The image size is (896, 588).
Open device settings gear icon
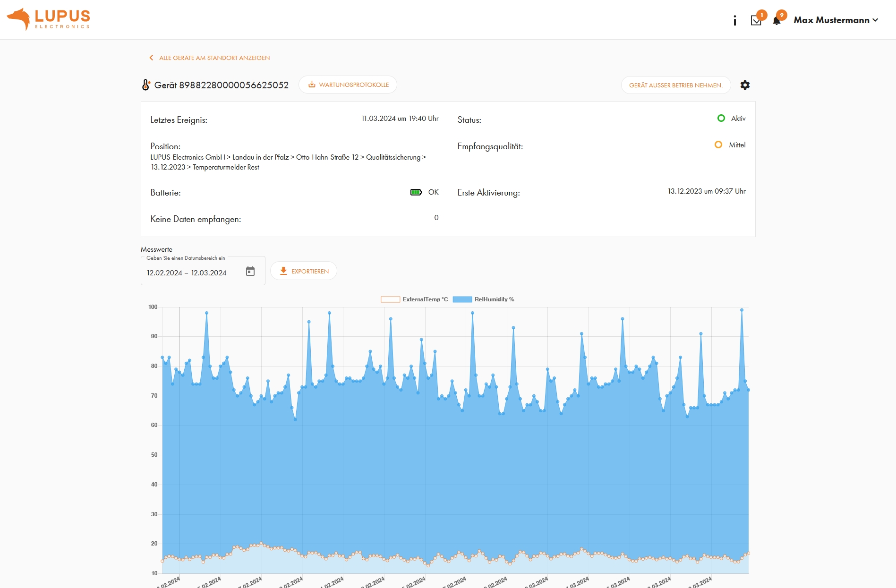[x=745, y=85]
